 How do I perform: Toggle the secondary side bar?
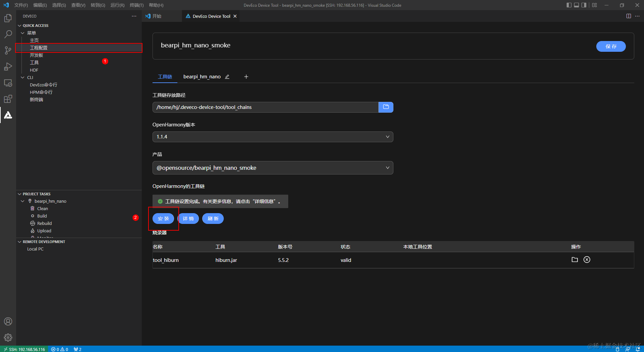(584, 5)
